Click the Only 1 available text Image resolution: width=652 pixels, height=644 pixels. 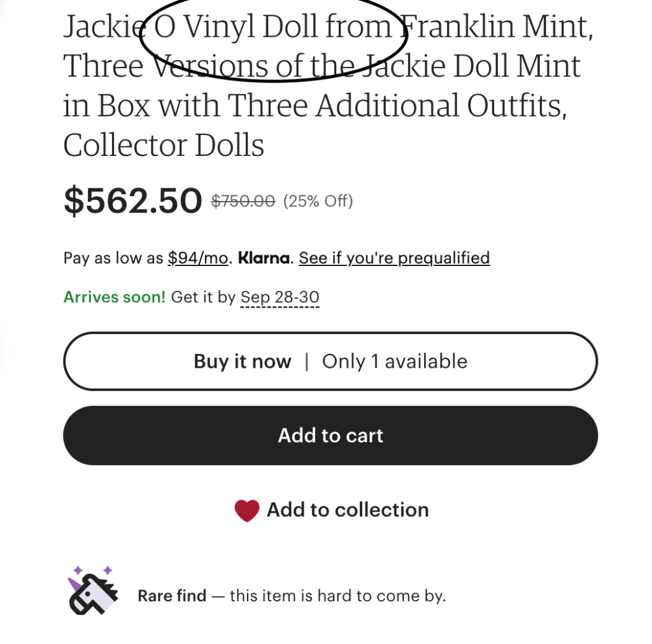click(394, 361)
